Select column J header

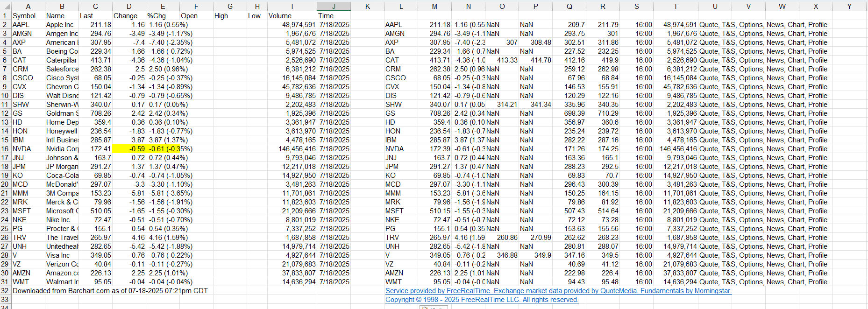tap(334, 6)
